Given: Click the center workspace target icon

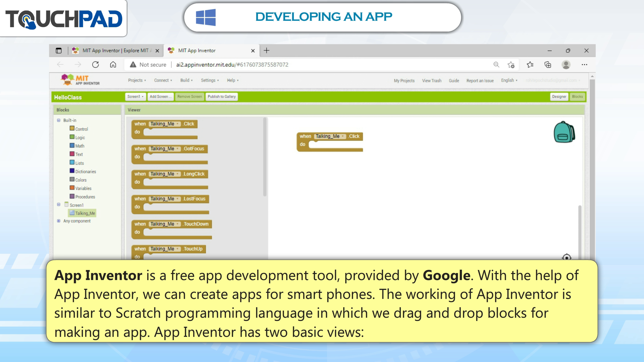Looking at the screenshot, I should click(x=567, y=257).
